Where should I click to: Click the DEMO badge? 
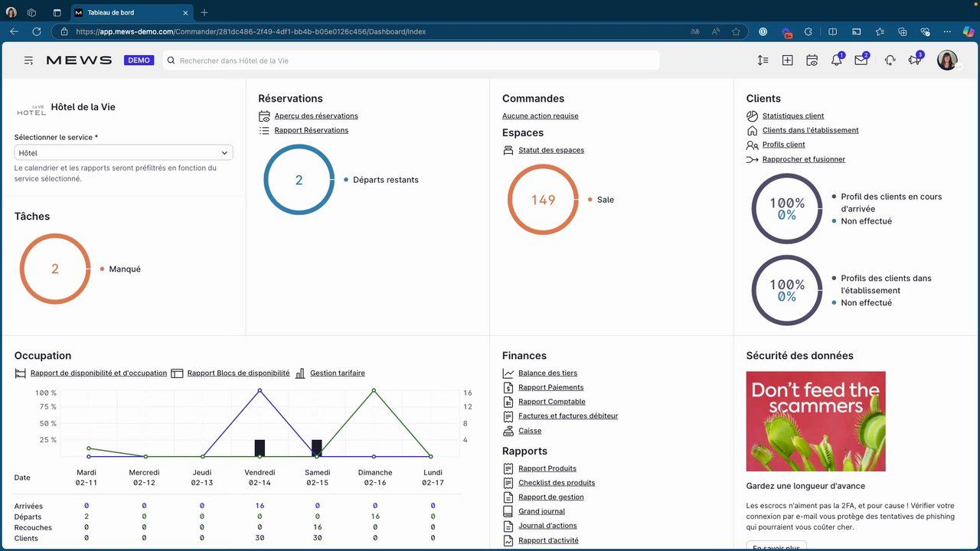(x=139, y=60)
